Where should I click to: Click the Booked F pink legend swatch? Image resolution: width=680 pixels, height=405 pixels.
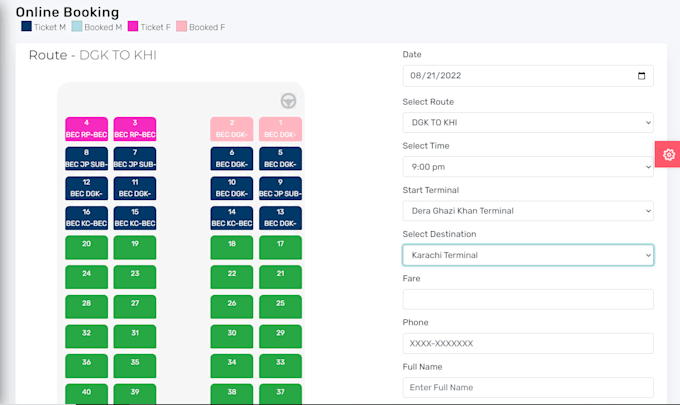pyautogui.click(x=181, y=27)
